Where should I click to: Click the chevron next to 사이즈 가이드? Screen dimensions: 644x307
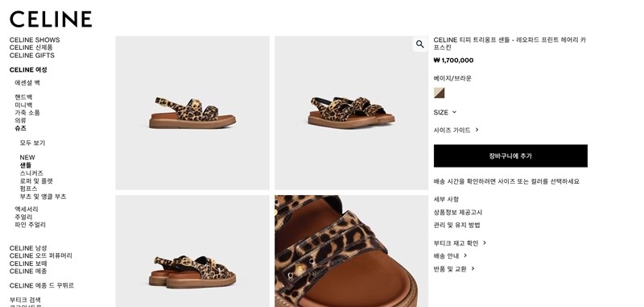[477, 130]
